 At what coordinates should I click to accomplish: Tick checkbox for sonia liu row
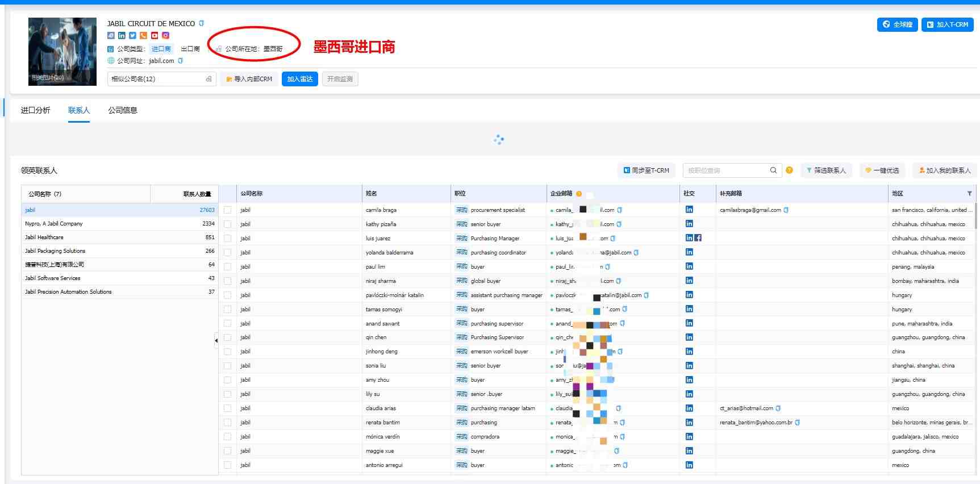[228, 366]
